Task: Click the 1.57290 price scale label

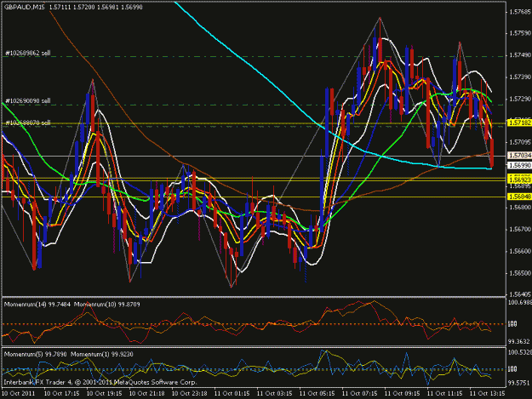Action: click(x=520, y=99)
